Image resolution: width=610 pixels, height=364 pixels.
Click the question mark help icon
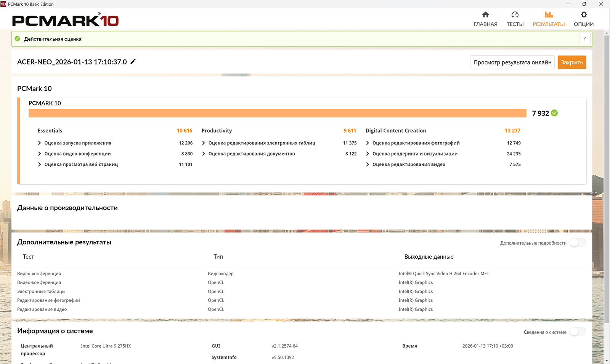tap(584, 38)
